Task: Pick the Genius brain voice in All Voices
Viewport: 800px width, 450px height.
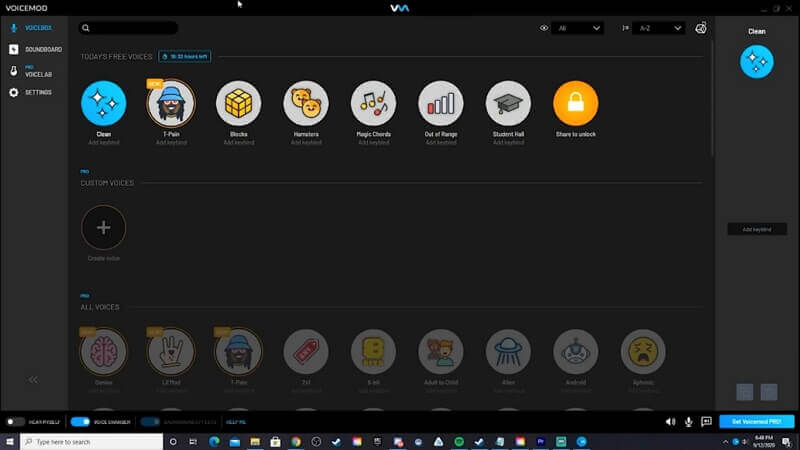Action: tap(104, 351)
